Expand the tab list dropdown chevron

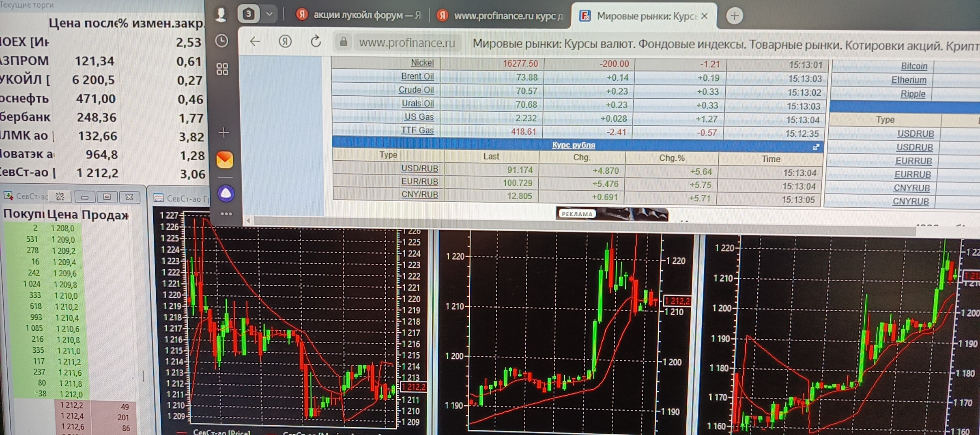[x=269, y=14]
